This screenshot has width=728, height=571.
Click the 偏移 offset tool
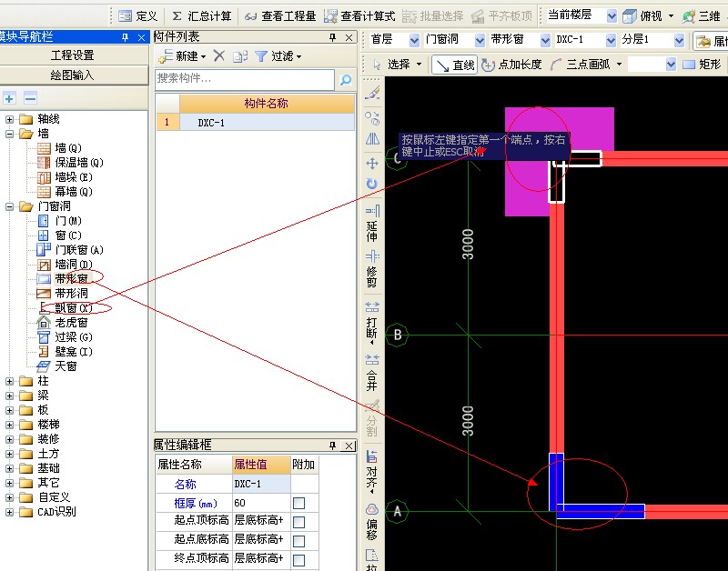(372, 522)
